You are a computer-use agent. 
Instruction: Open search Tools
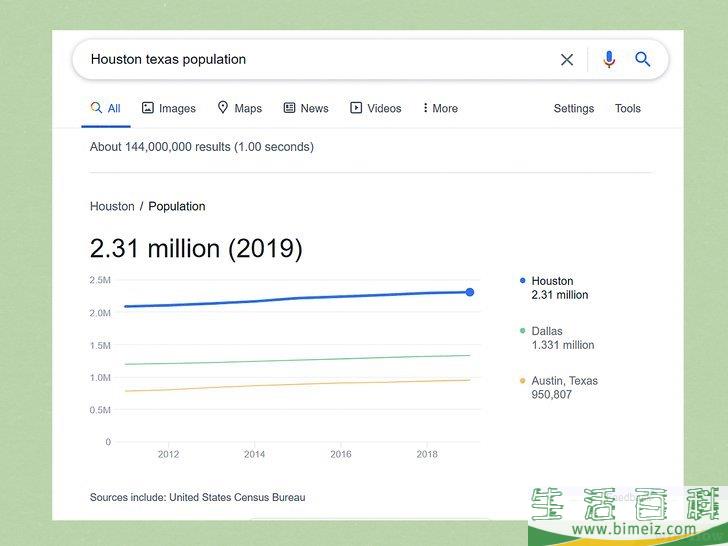coord(628,108)
